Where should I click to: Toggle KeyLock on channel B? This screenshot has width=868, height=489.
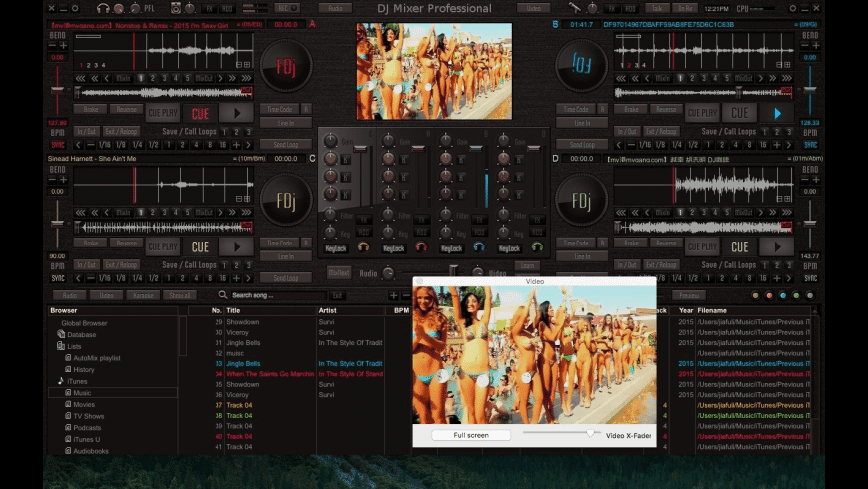[x=451, y=248]
